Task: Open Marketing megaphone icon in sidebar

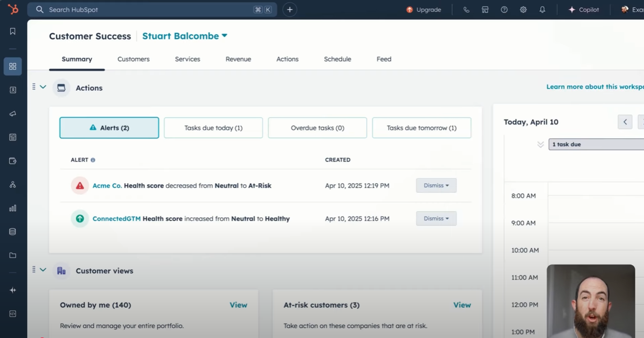Action: coord(13,113)
